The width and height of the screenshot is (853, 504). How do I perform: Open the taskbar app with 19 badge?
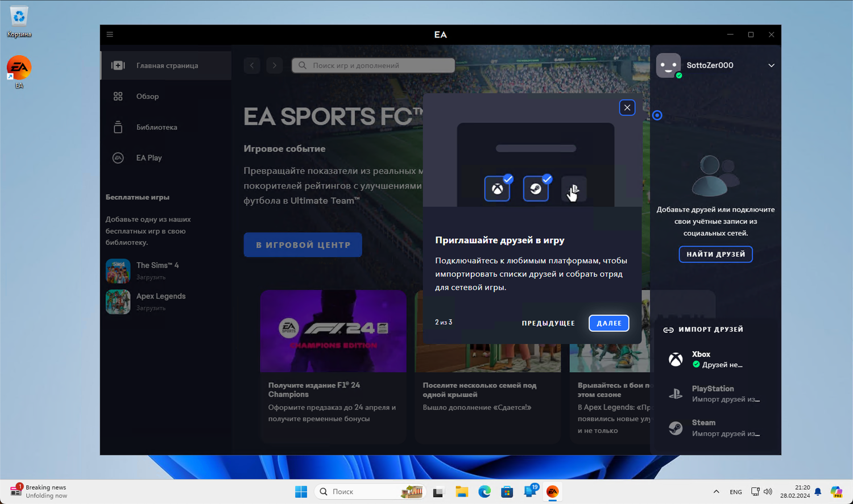pyautogui.click(x=531, y=491)
